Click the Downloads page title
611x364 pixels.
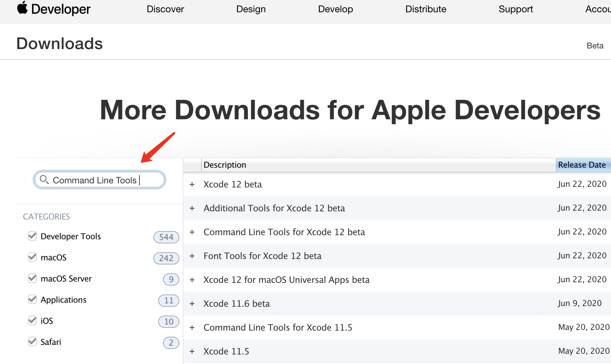pos(60,44)
